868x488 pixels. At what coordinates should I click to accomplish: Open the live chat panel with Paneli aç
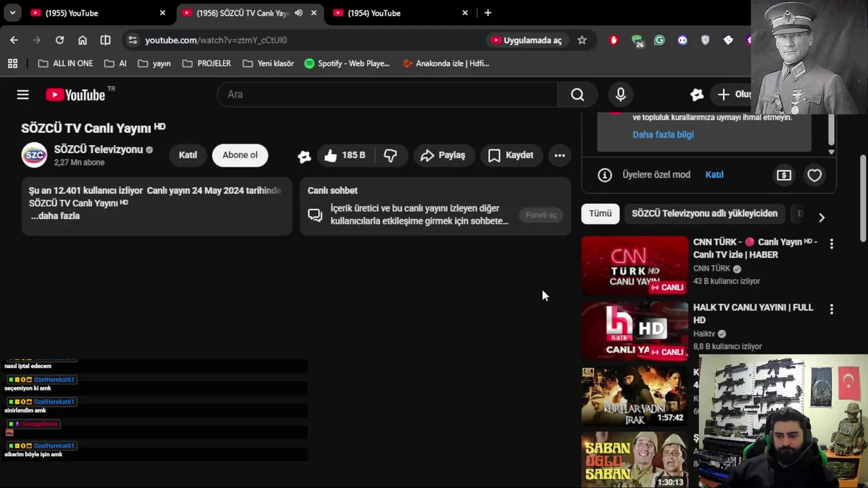click(x=541, y=215)
